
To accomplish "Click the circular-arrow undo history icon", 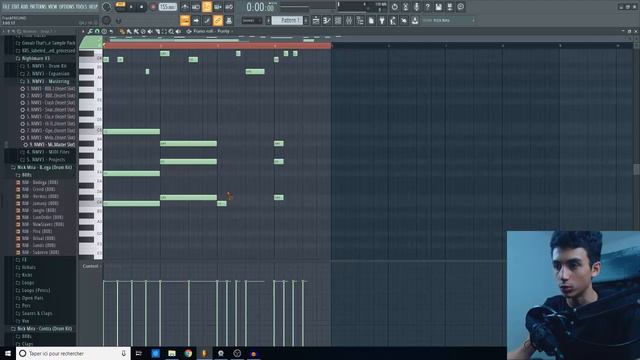I will (395, 7).
